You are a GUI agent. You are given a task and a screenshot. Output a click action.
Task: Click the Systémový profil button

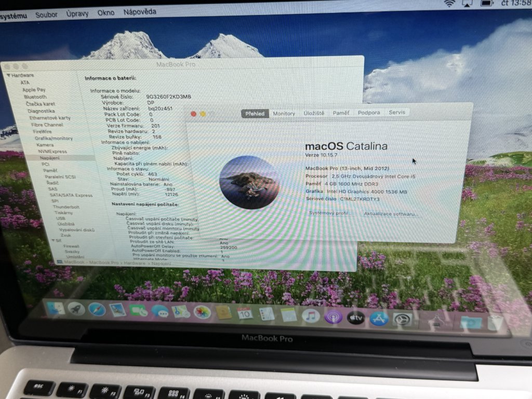click(328, 213)
